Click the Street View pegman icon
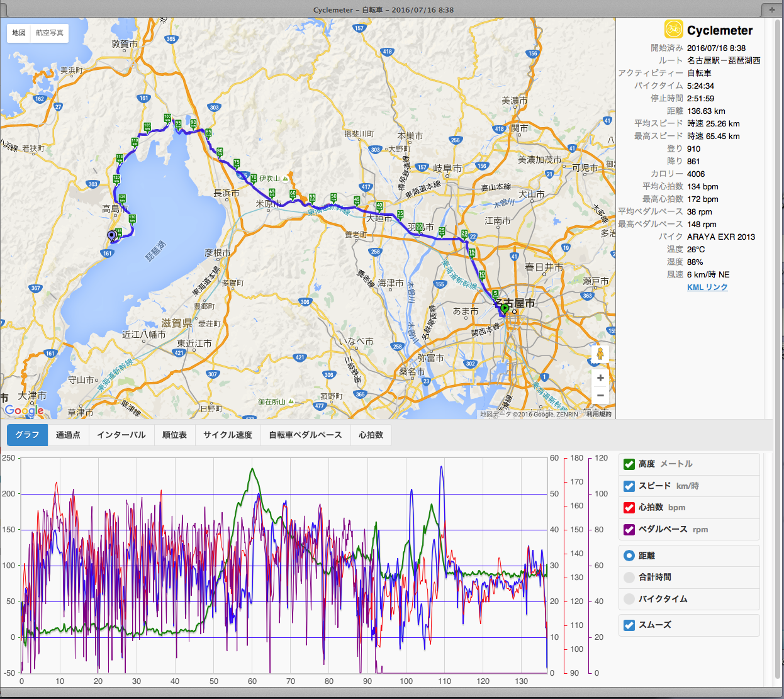The height and width of the screenshot is (699, 784). (x=600, y=354)
